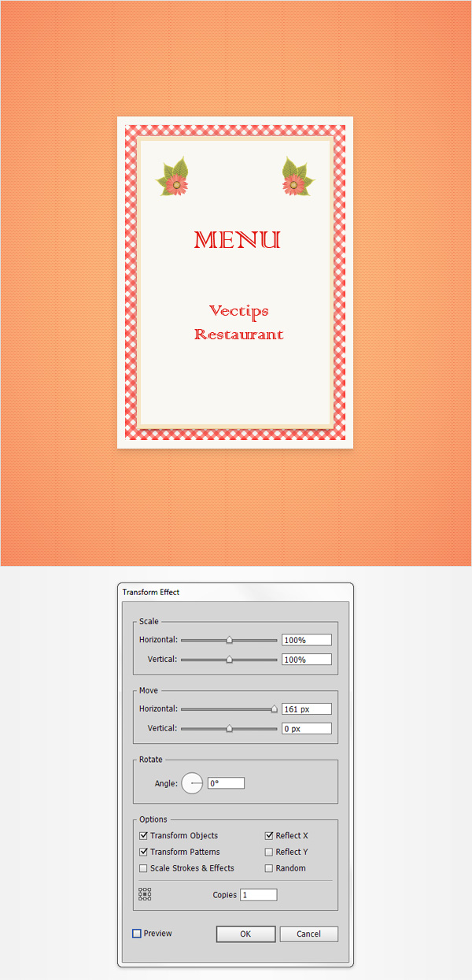
Task: Uncheck the Reflect X option
Action: click(x=269, y=836)
